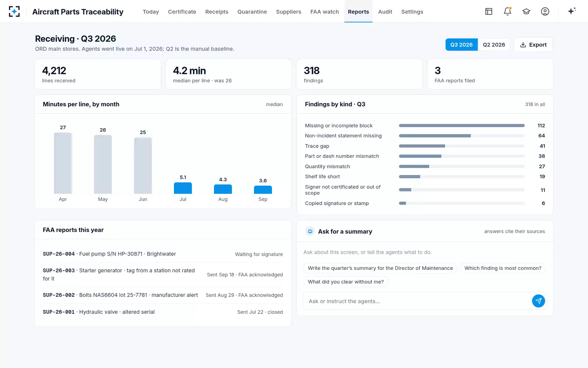This screenshot has width=588, height=368.
Task: Open the layout panel icon in header
Action: (489, 11)
